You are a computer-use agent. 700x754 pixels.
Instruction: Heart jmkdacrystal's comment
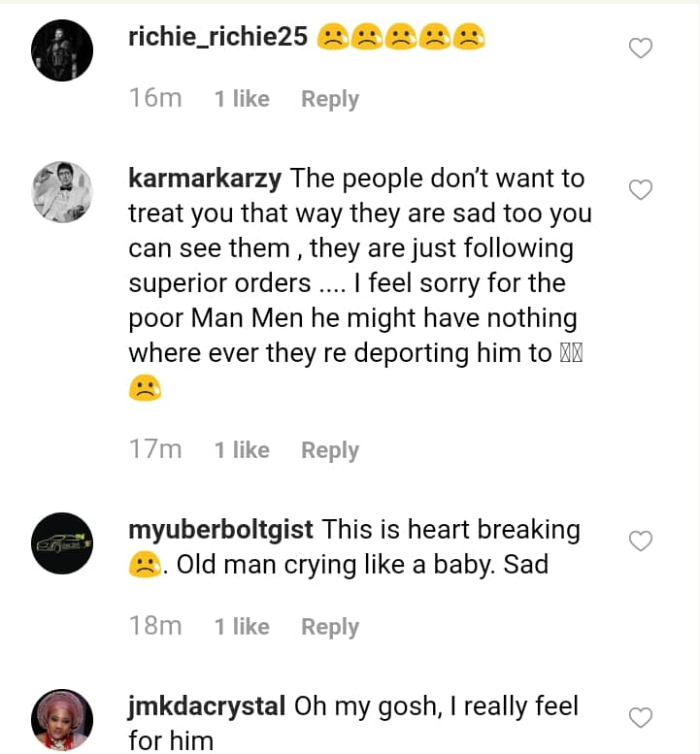pos(641,718)
